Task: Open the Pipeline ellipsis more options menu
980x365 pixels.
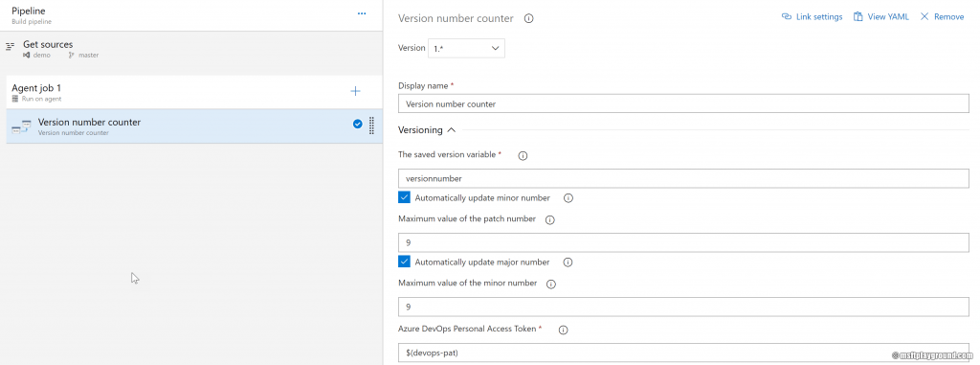Action: pos(361,13)
